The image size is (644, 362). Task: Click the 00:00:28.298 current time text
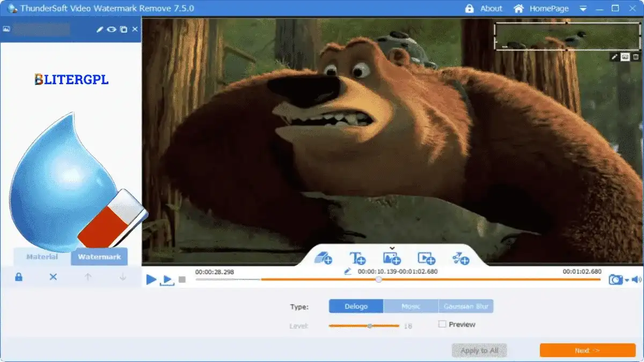(x=215, y=272)
